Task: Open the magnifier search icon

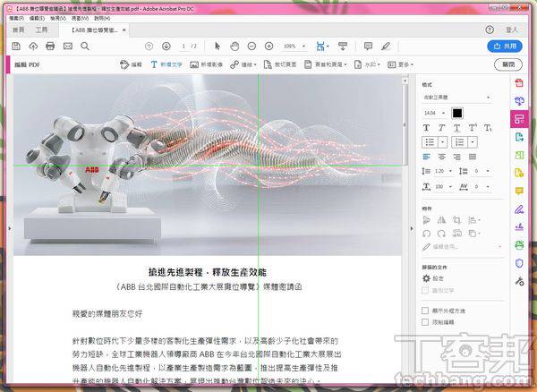Action: [x=85, y=46]
